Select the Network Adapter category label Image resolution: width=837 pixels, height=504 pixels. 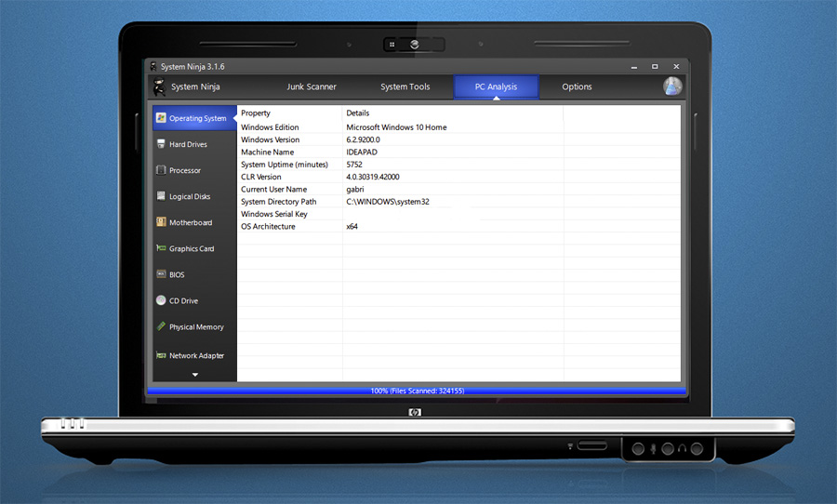coord(196,355)
